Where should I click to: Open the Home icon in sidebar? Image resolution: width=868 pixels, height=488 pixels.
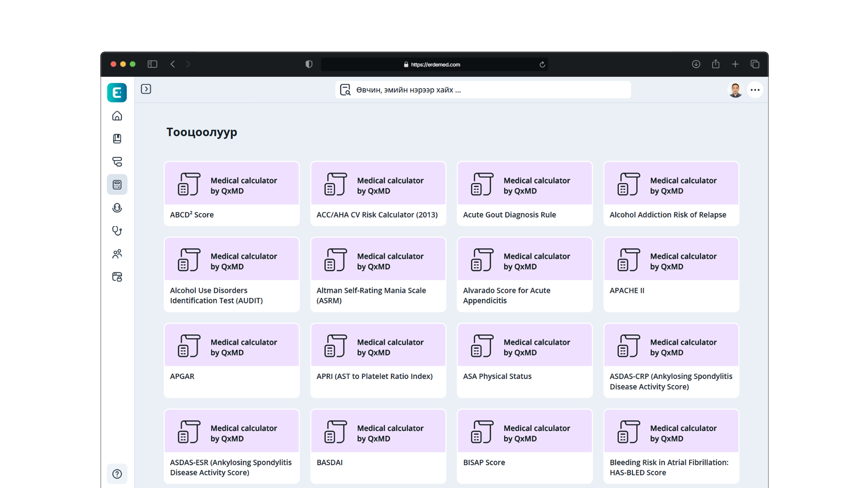117,116
